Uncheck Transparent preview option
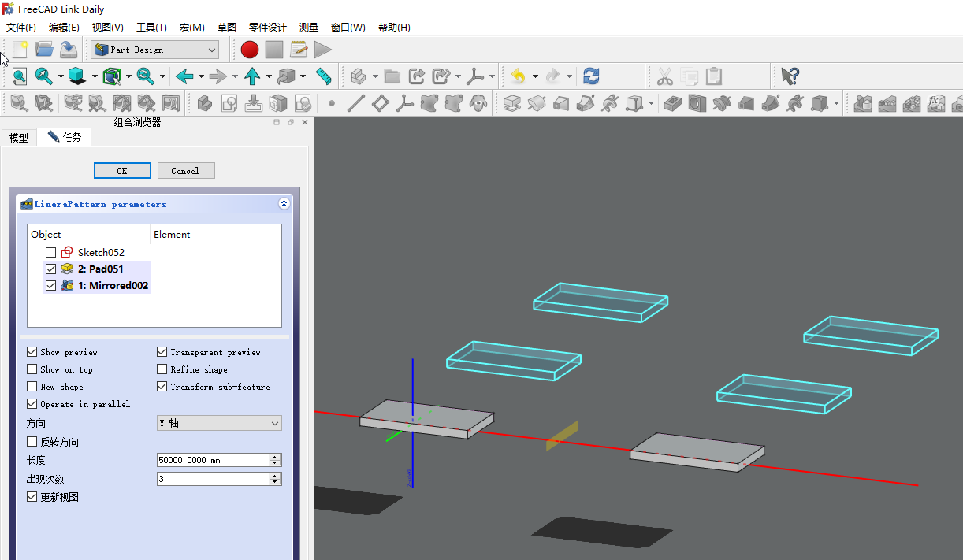The width and height of the screenshot is (963, 560). [162, 352]
